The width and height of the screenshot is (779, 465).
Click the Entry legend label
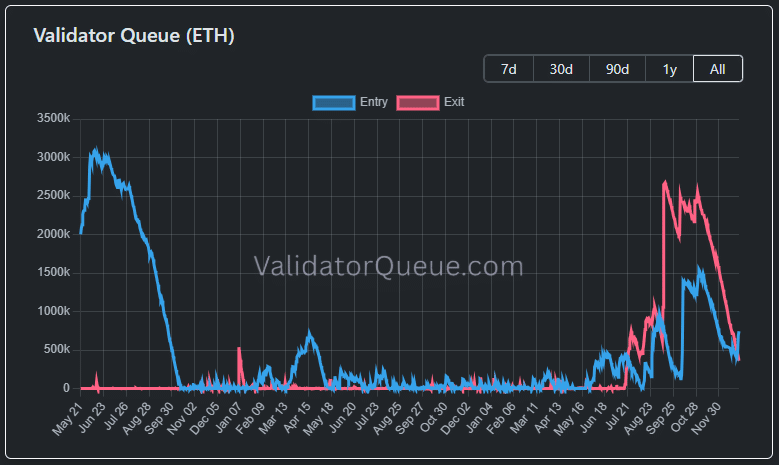pyautogui.click(x=374, y=102)
